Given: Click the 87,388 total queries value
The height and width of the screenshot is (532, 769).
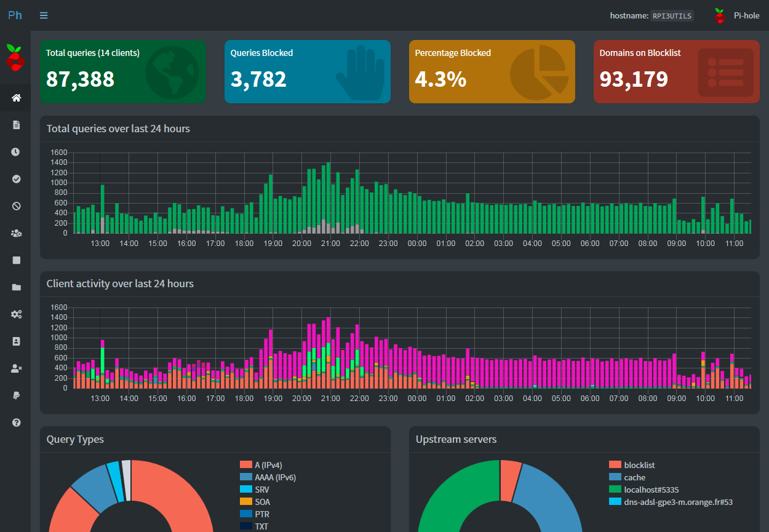Looking at the screenshot, I should coord(80,79).
